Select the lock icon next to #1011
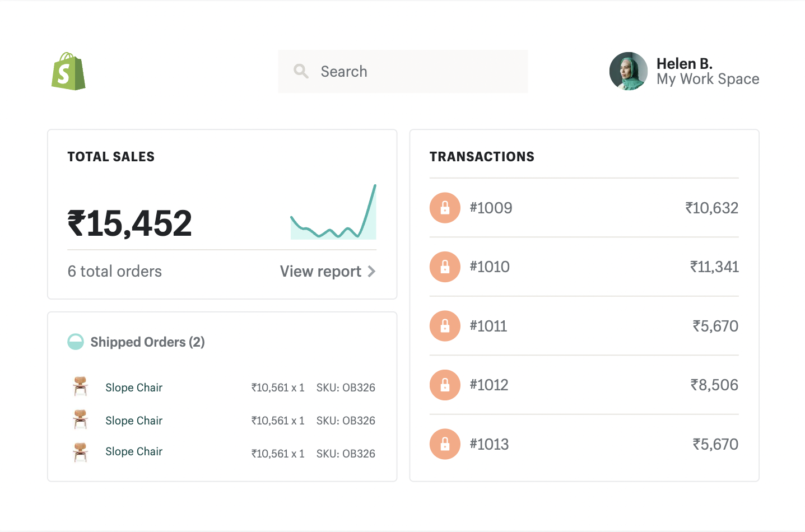The image size is (805, 532). click(445, 326)
